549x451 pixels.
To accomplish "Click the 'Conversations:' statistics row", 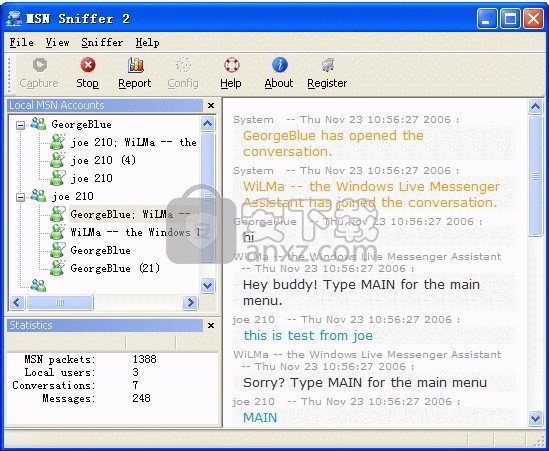I will pyautogui.click(x=113, y=386).
